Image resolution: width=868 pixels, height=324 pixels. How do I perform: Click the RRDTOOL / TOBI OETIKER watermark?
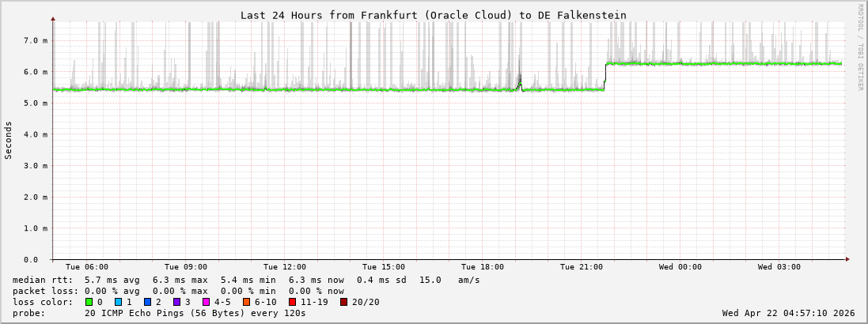860,47
